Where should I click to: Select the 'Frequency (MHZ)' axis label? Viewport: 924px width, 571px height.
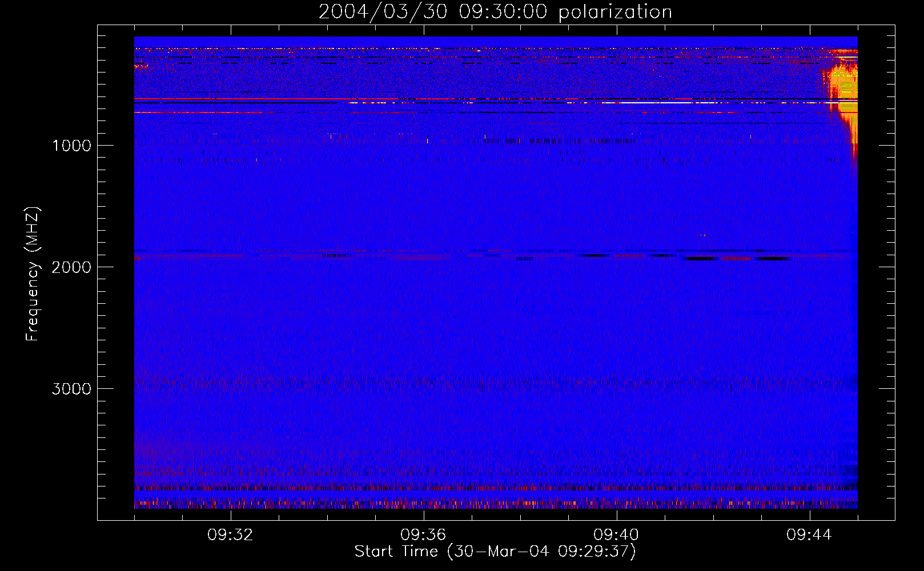tap(33, 274)
